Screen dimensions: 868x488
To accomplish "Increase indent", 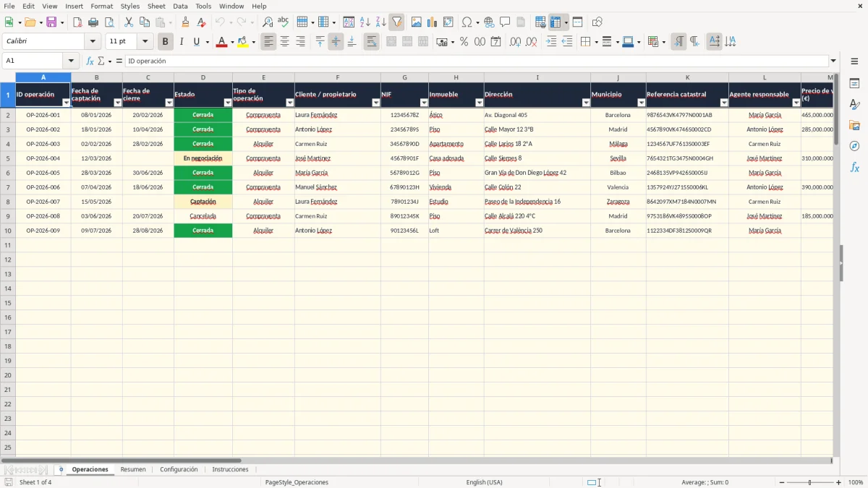I will (x=551, y=42).
